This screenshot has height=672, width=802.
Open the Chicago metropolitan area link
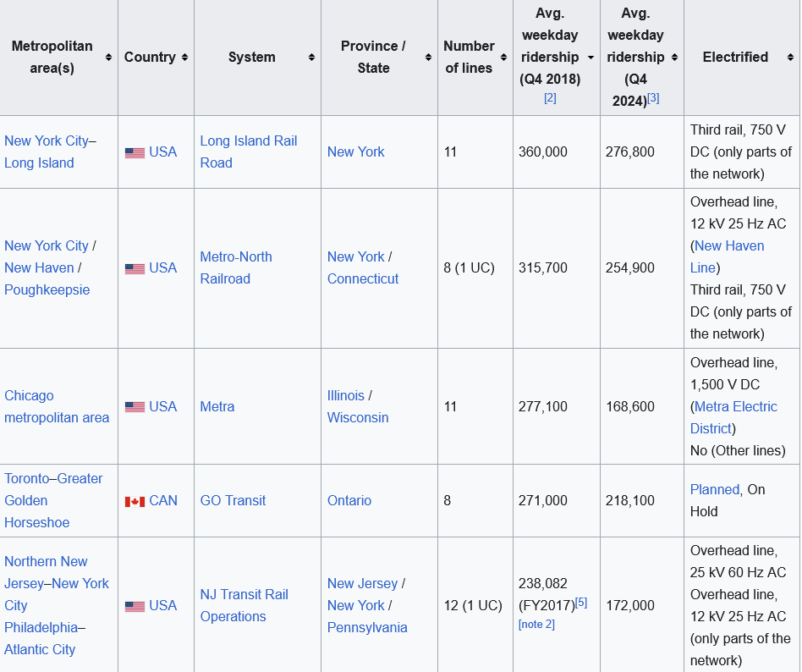point(56,406)
